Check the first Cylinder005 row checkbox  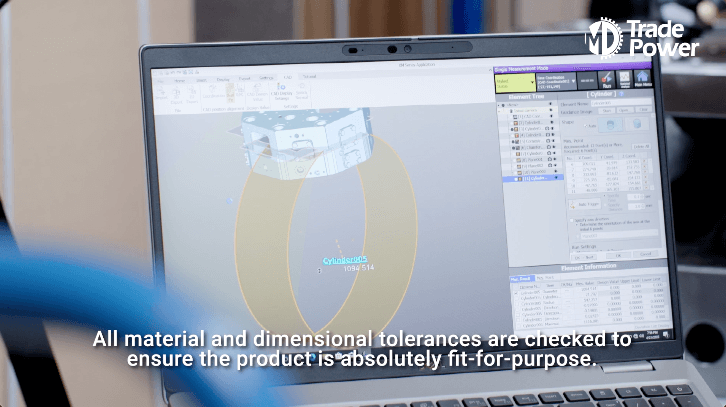coord(515,291)
